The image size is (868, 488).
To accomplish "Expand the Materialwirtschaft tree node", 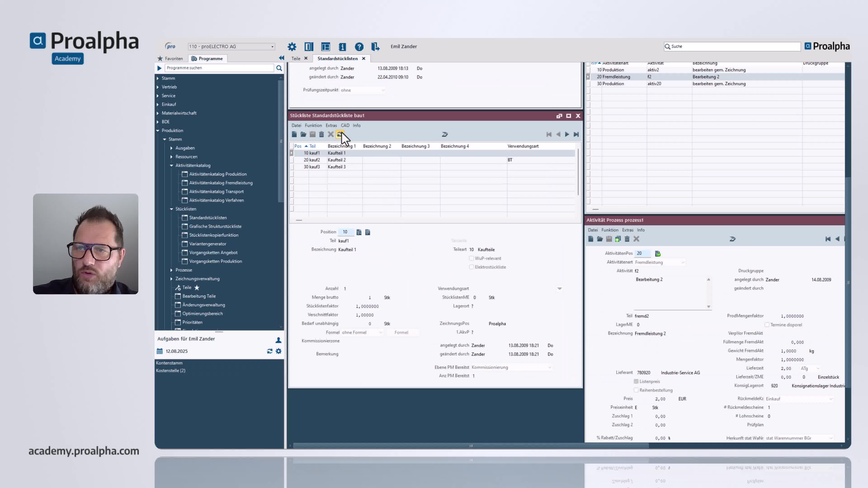I will (158, 113).
